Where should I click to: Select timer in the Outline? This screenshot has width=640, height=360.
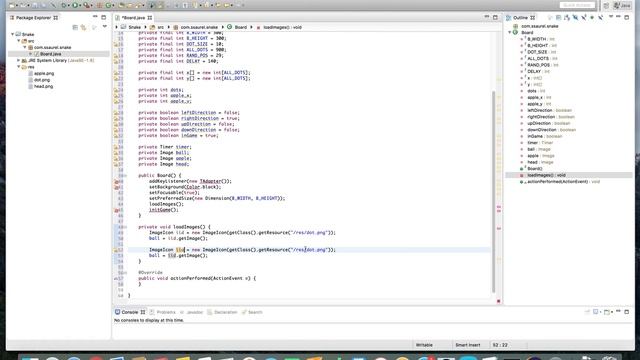532,142
